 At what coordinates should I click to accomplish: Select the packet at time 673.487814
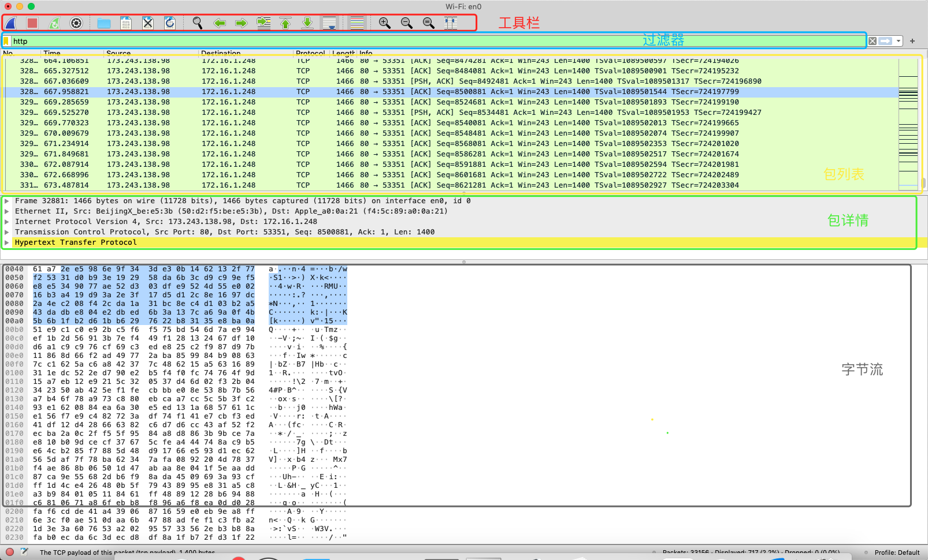pyautogui.click(x=451, y=185)
